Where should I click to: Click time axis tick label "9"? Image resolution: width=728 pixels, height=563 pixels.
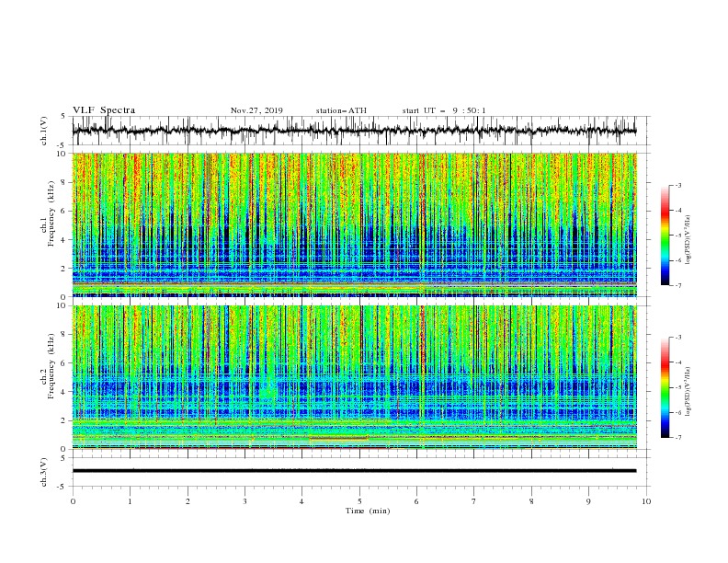point(588,501)
